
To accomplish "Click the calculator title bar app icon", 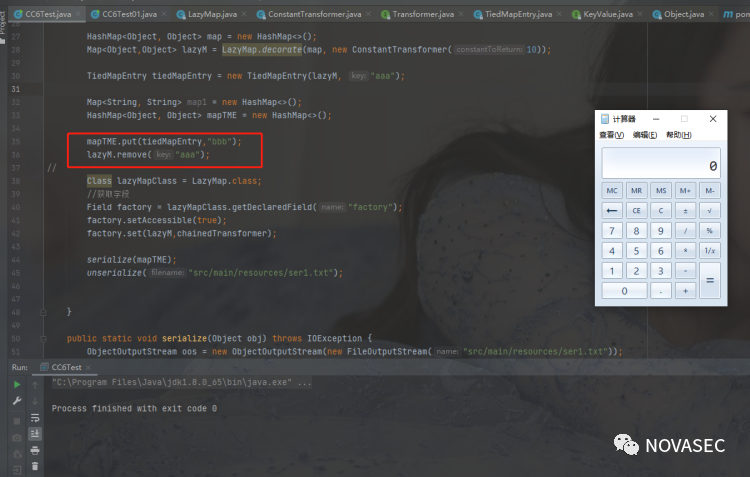I will [x=605, y=119].
